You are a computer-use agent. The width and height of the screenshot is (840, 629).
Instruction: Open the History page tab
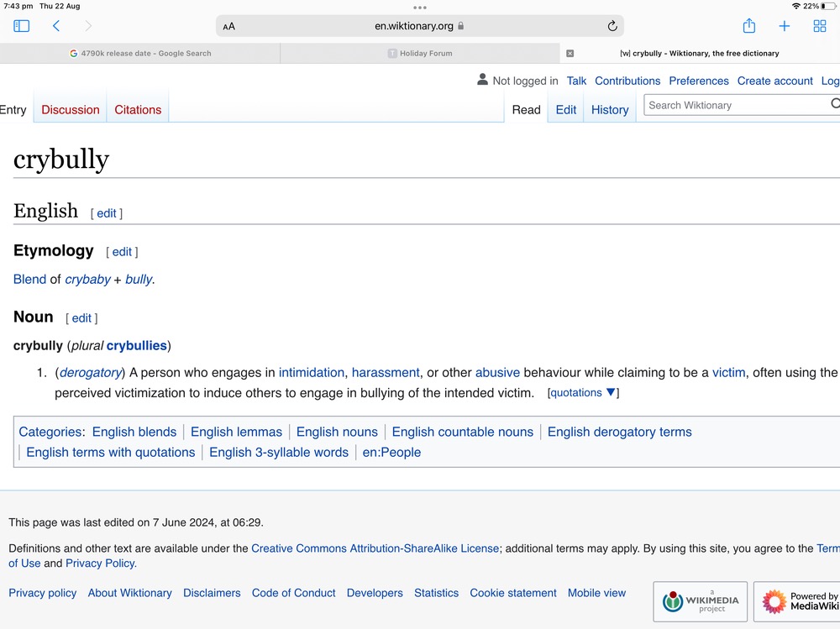pyautogui.click(x=610, y=109)
